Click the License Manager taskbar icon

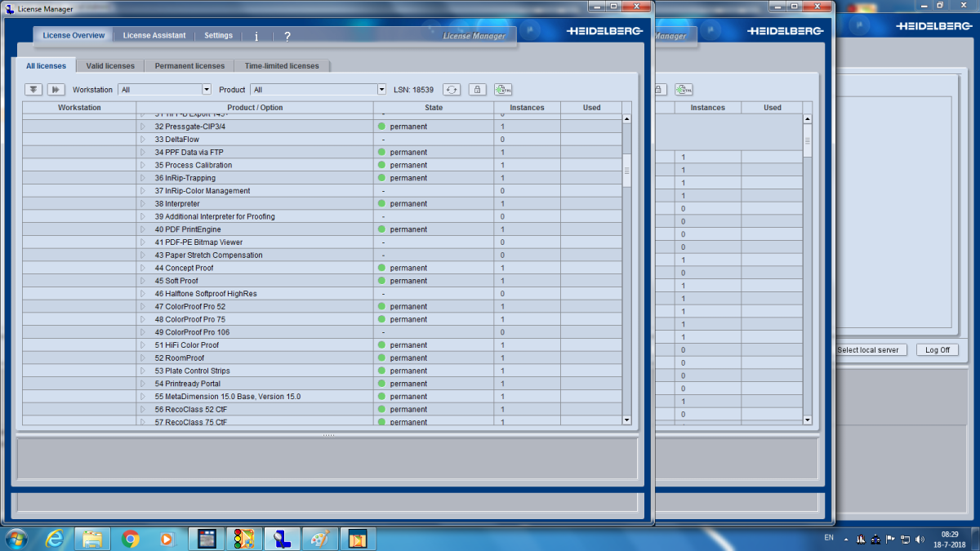283,539
